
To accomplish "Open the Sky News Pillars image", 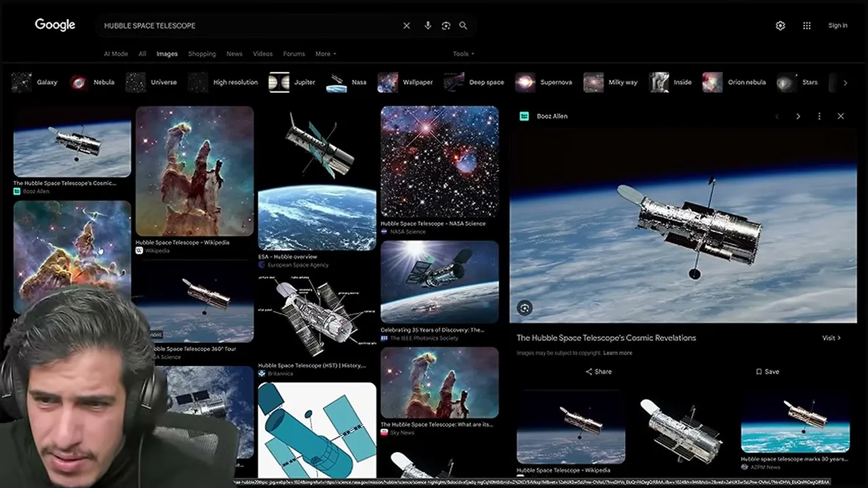I will (x=439, y=383).
